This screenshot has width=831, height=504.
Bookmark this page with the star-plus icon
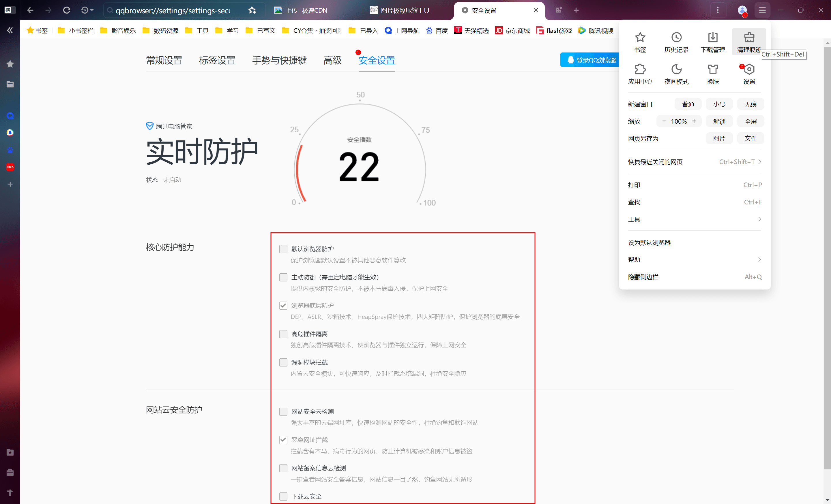(252, 10)
